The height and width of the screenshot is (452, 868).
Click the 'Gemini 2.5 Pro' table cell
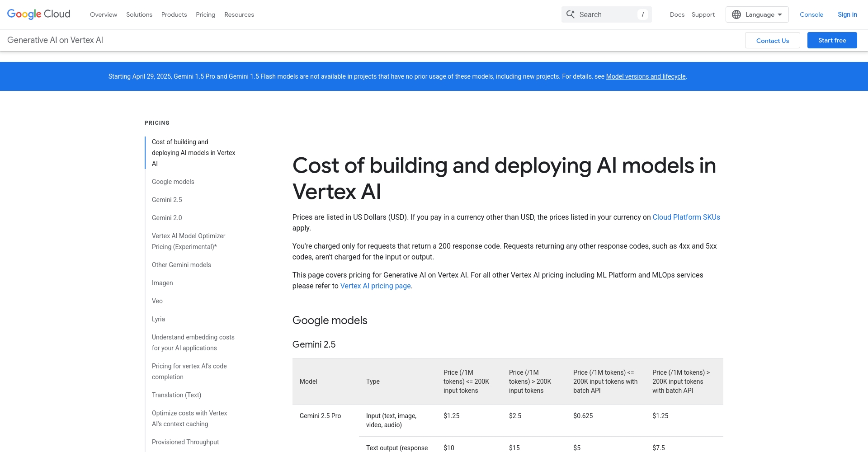[x=320, y=416]
